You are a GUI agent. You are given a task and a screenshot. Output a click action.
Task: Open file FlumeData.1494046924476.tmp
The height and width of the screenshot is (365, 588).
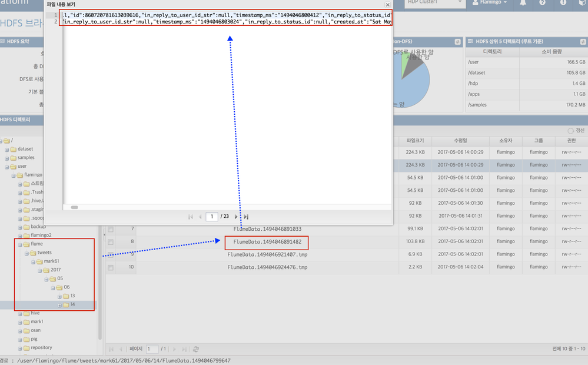coord(267,267)
